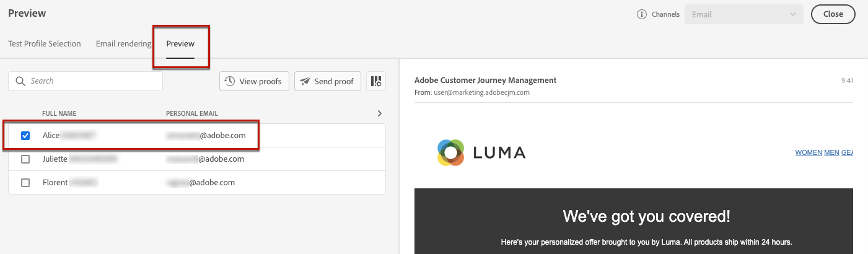Select the Florent profile checkbox
868x254 pixels.
[x=25, y=183]
